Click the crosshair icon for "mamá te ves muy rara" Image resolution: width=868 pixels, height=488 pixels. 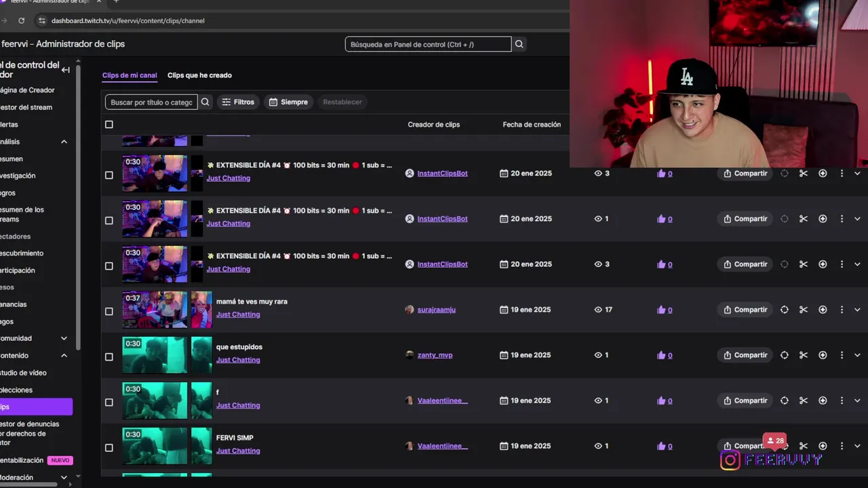tap(785, 310)
